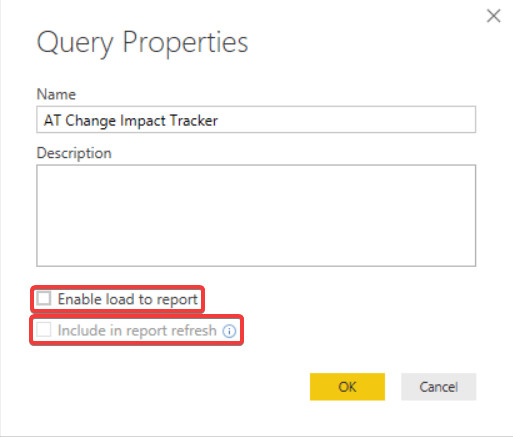Click the word 'Change' inside the Name box

(x=90, y=121)
